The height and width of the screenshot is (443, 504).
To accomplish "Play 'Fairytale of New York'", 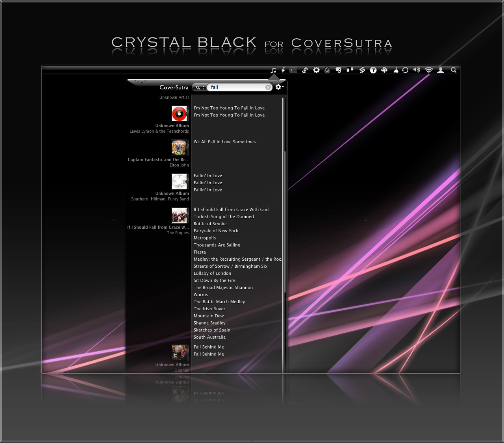I will [216, 231].
